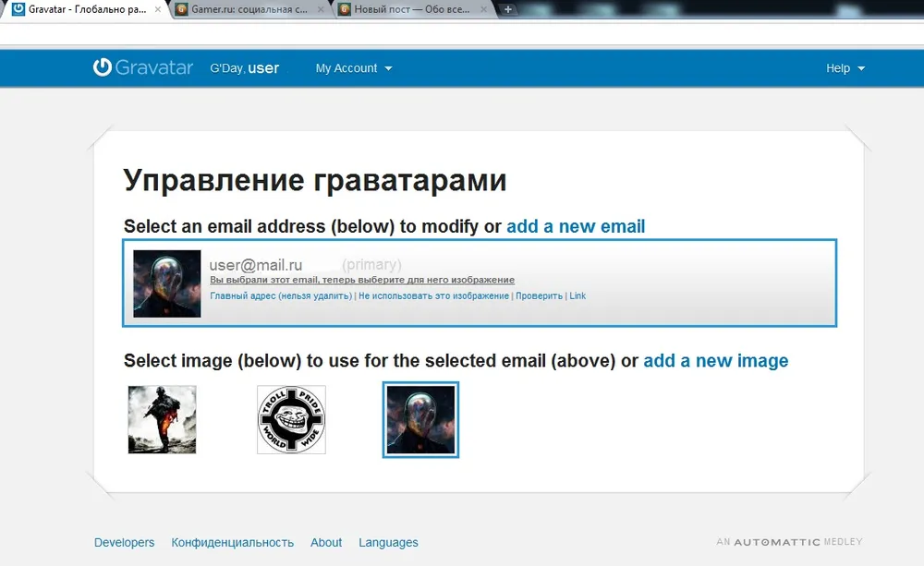Expand the Help dropdown arrow
This screenshot has height=566, width=924.
pyautogui.click(x=861, y=69)
